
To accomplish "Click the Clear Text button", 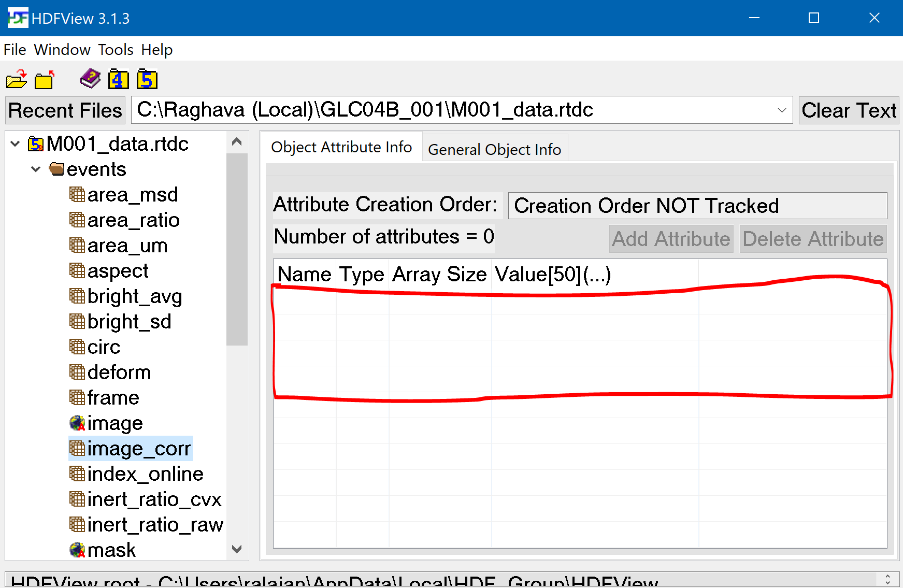I will pos(848,110).
